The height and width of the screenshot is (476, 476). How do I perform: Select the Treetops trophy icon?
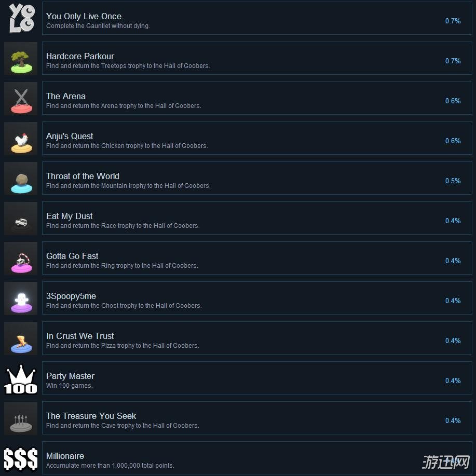click(21, 58)
